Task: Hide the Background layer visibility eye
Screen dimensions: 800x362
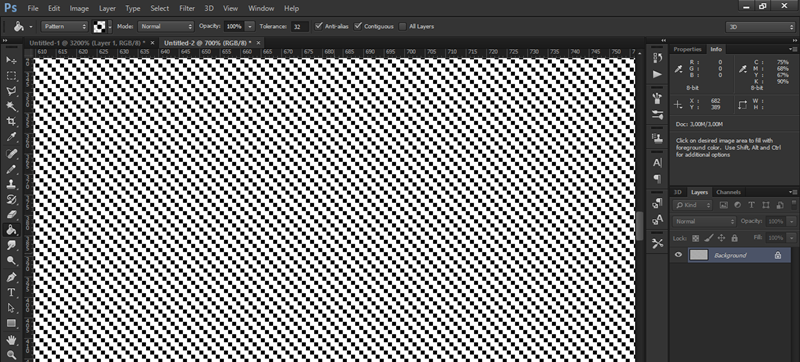Action: [678, 255]
